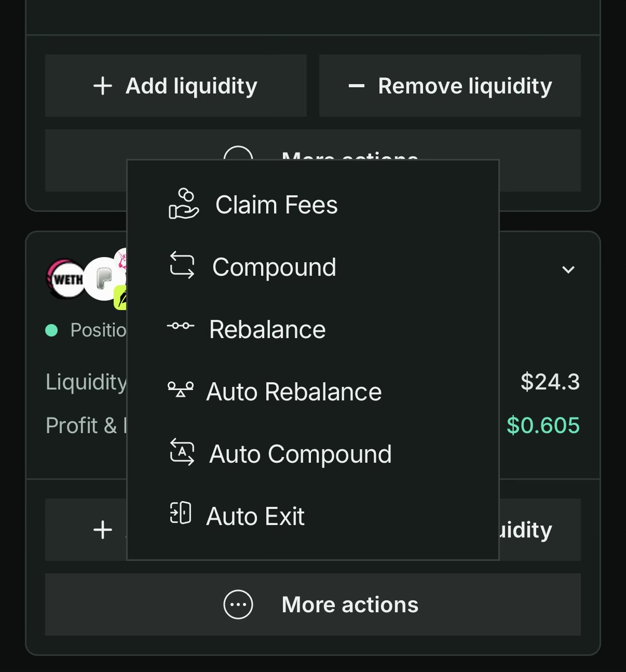Click the Auto Exit door icon
This screenshot has height=672, width=626.
click(x=181, y=513)
